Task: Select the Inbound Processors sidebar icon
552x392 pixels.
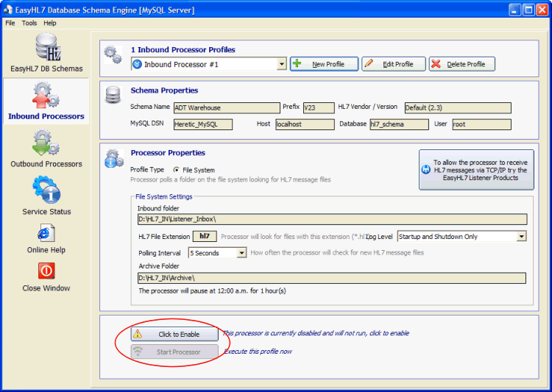Action: (46, 95)
